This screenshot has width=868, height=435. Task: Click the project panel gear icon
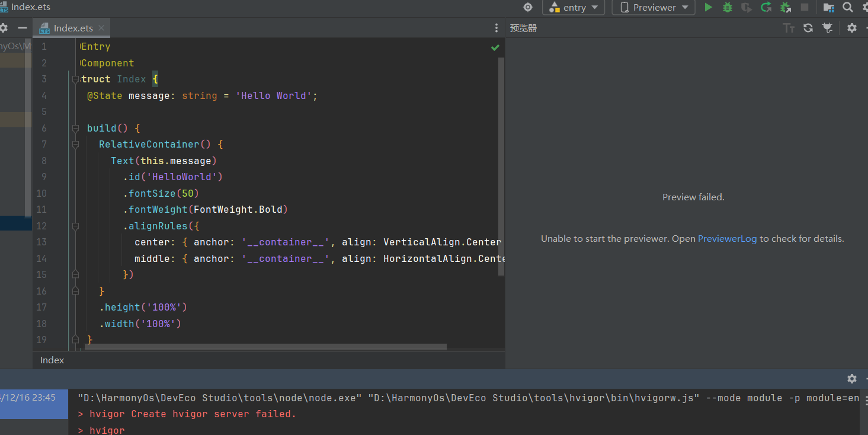coord(4,28)
